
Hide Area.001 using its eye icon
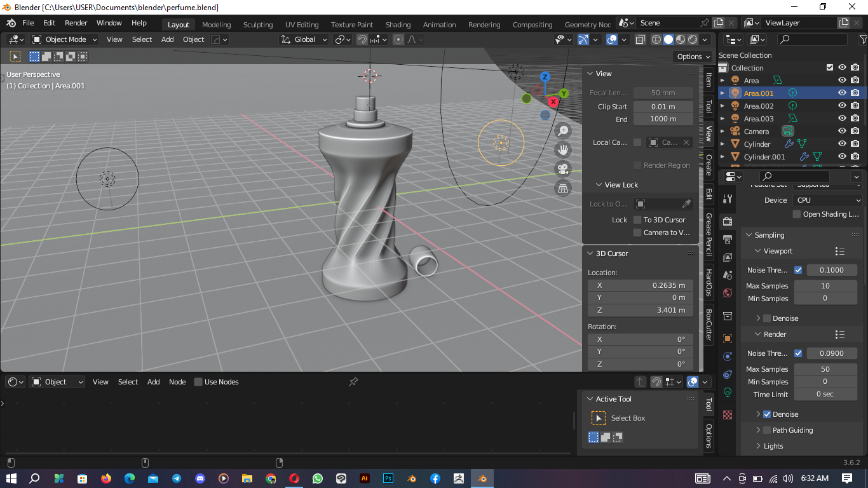[842, 93]
